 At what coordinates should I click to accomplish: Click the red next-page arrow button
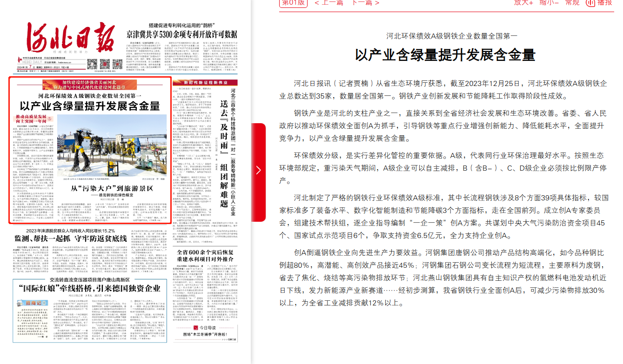coord(258,170)
